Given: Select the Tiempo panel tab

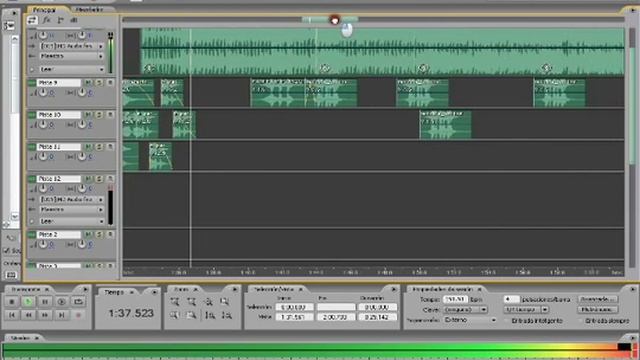Looking at the screenshot, I should click(114, 292).
